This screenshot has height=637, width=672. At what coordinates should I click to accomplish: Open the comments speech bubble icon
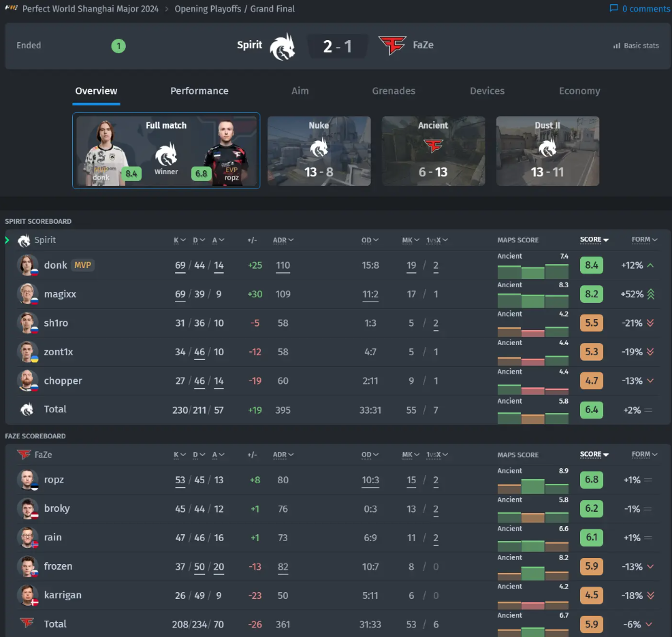[x=614, y=9]
